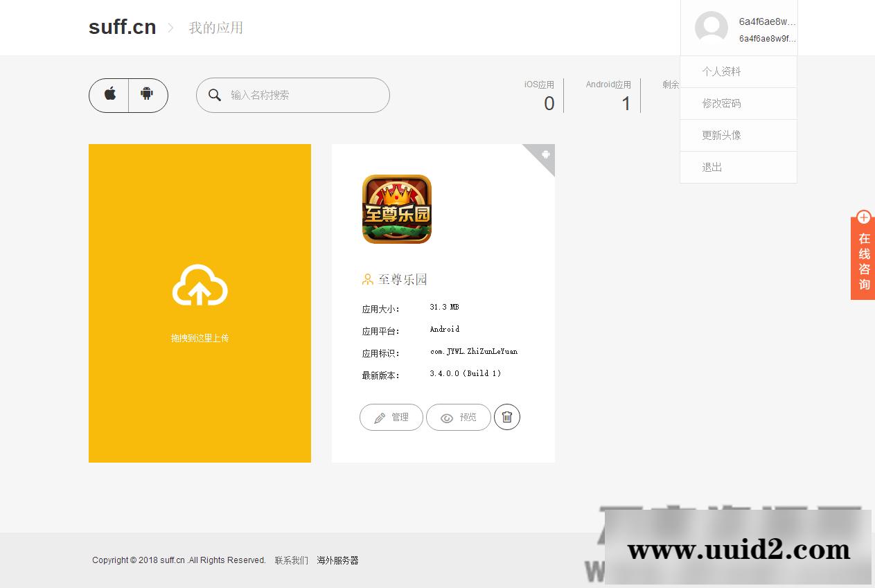Viewport: 875px width, 588px height.
Task: Click the suff.cn site logo
Action: [x=122, y=28]
